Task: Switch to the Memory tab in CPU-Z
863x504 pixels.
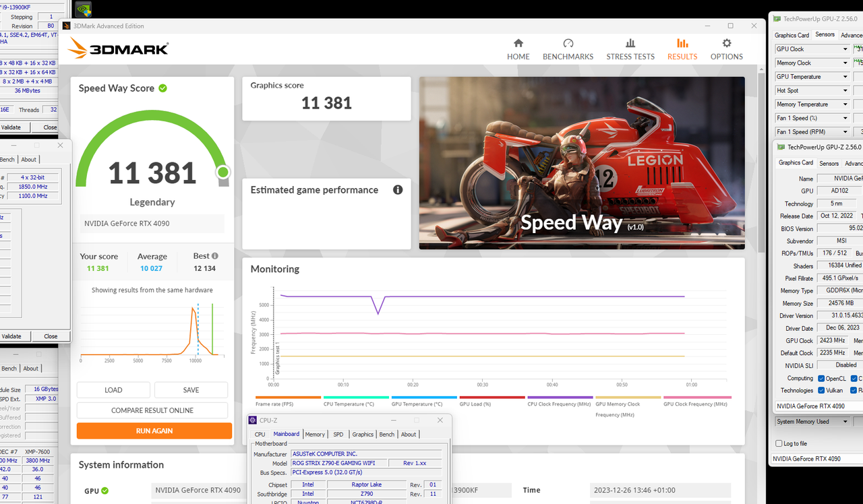Action: point(315,435)
